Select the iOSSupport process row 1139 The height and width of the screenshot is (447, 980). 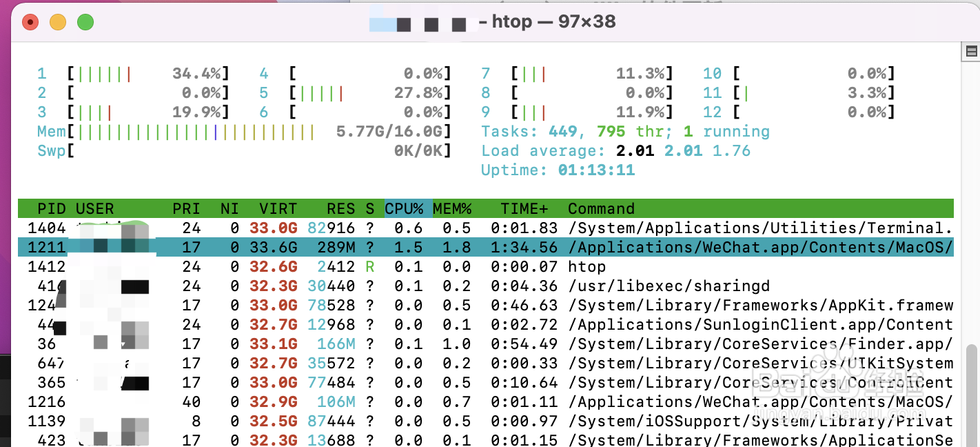(x=486, y=421)
